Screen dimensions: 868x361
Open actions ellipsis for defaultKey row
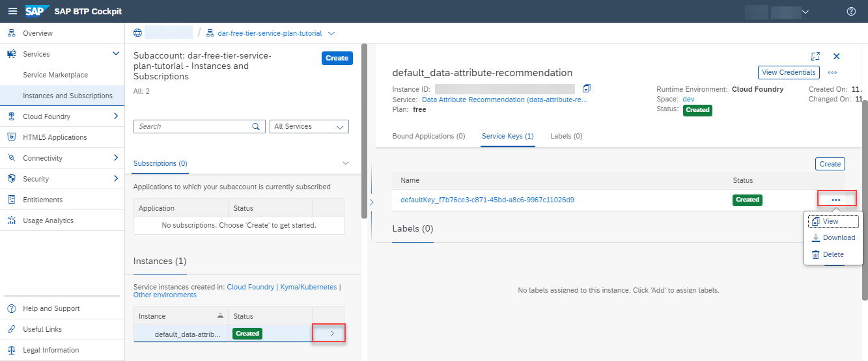(836, 200)
